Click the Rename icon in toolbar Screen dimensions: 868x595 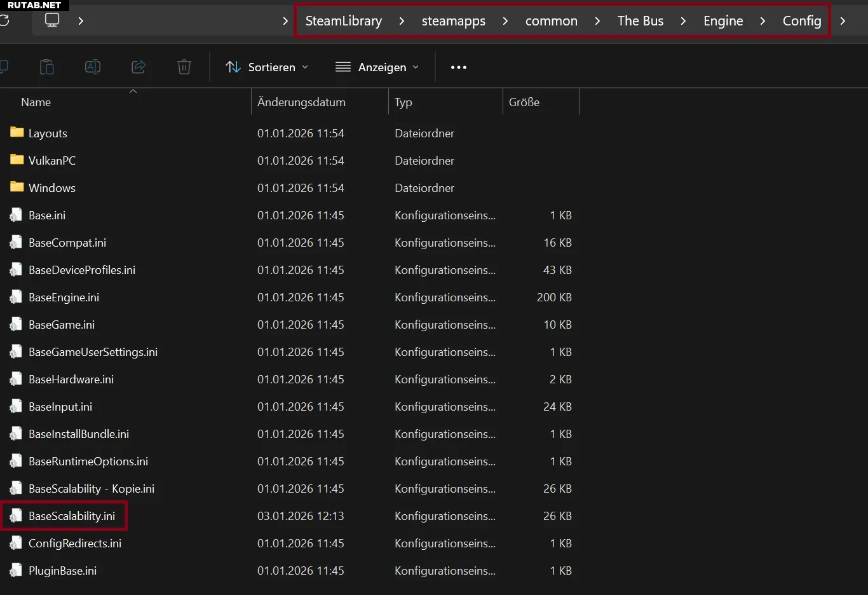click(x=93, y=67)
